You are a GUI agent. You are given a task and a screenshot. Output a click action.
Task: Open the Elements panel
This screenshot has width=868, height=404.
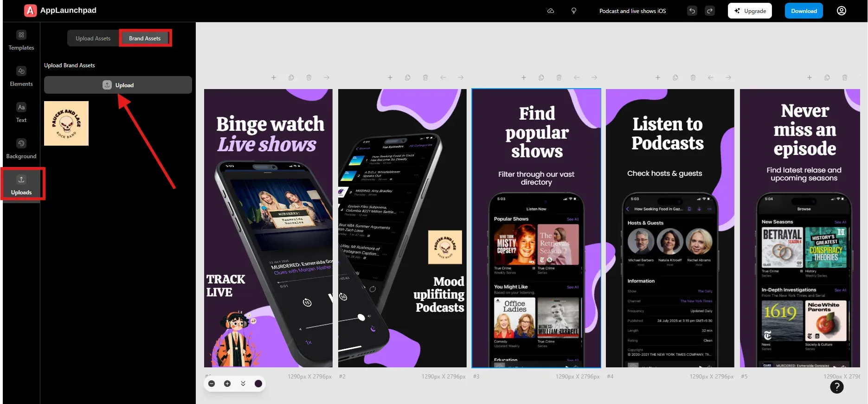21,77
